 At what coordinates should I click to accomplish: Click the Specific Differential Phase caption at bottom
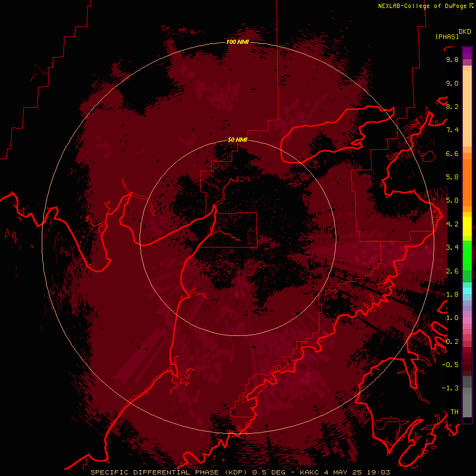click(240, 472)
